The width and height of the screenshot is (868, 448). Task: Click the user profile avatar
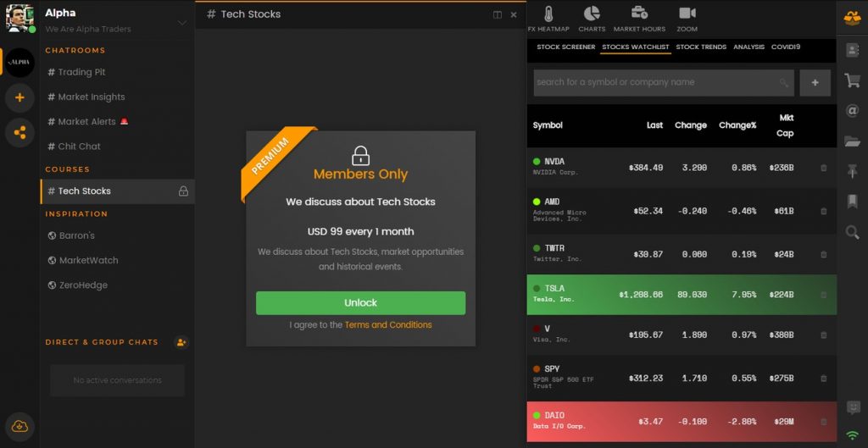pos(20,18)
